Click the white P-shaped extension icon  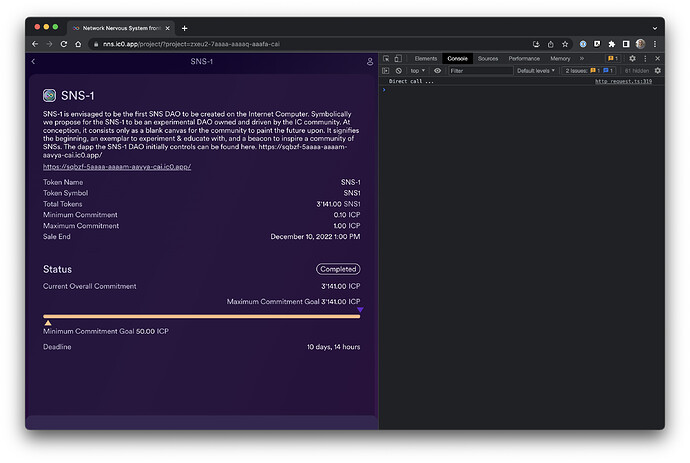coord(597,44)
